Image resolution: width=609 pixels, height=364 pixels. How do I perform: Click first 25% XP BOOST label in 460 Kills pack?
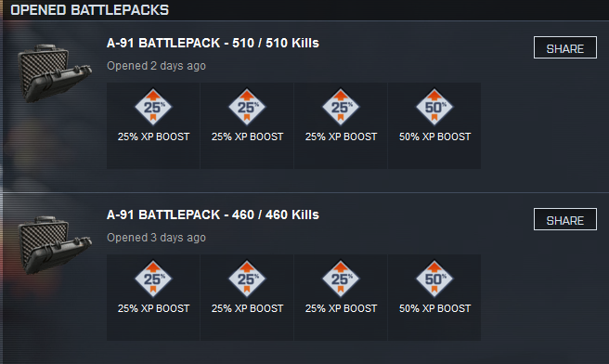pos(153,308)
